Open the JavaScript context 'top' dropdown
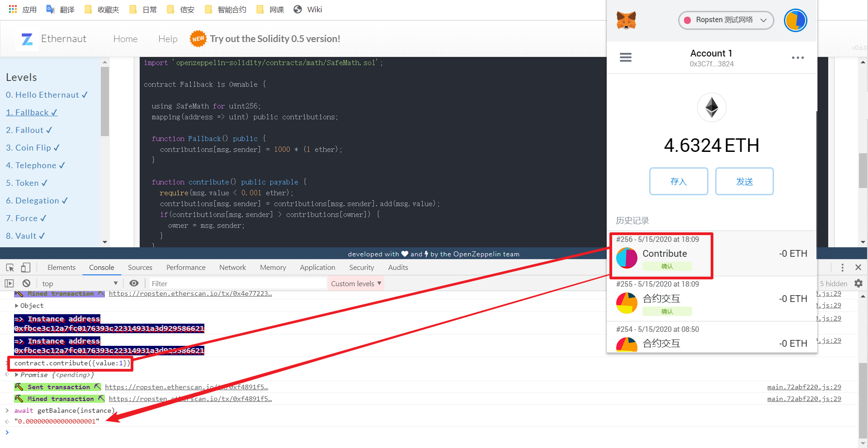 [80, 283]
